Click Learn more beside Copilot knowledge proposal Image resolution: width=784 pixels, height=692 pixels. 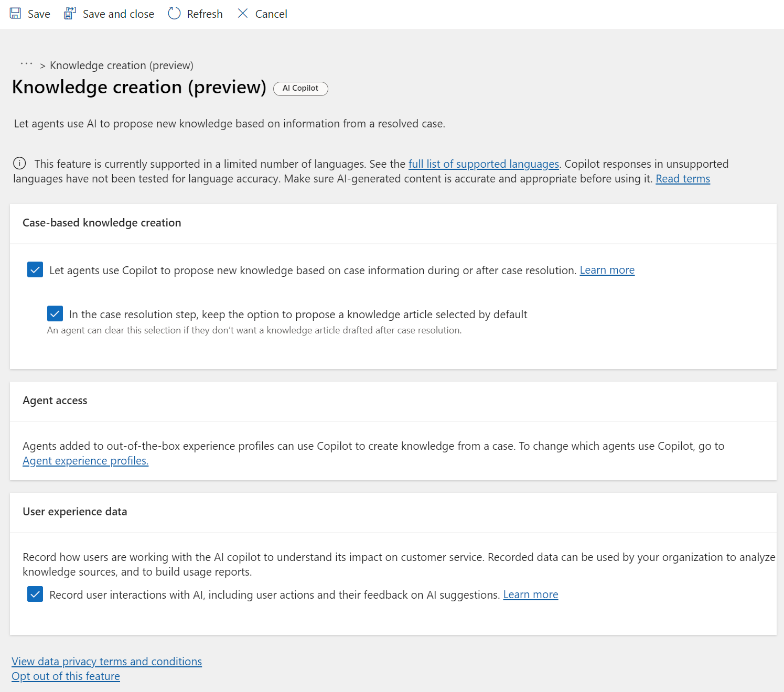pyautogui.click(x=607, y=269)
